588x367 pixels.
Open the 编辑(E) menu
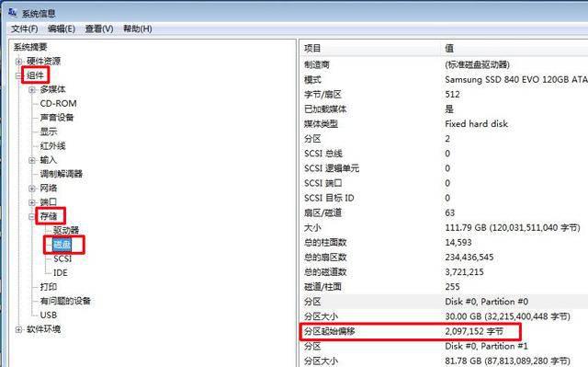click(x=62, y=29)
